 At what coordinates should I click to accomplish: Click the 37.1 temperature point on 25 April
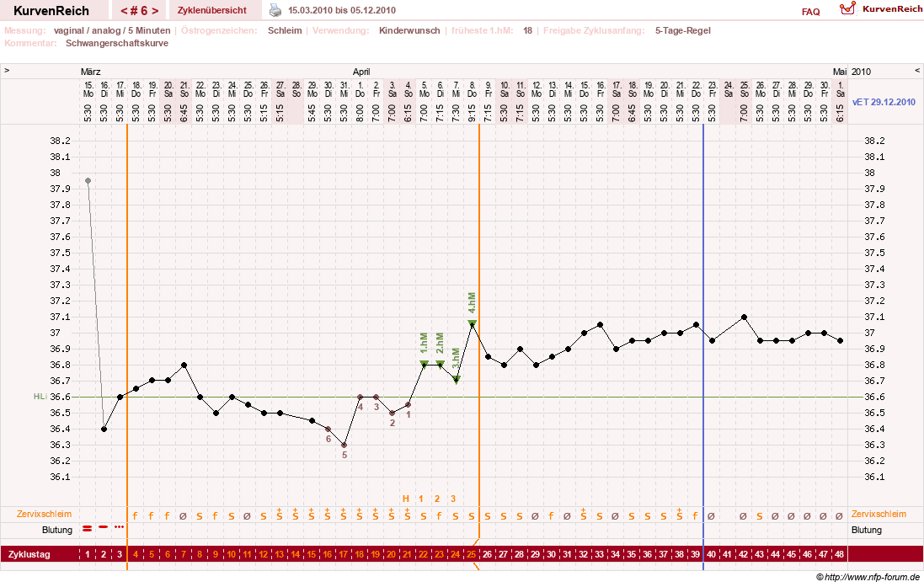click(745, 317)
